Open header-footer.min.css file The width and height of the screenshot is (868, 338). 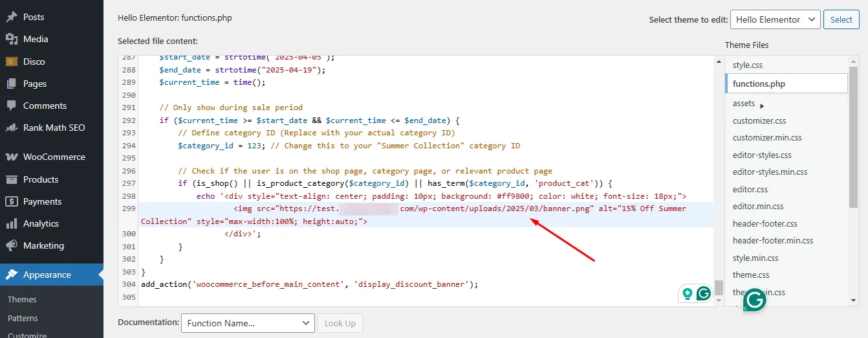pyautogui.click(x=773, y=240)
